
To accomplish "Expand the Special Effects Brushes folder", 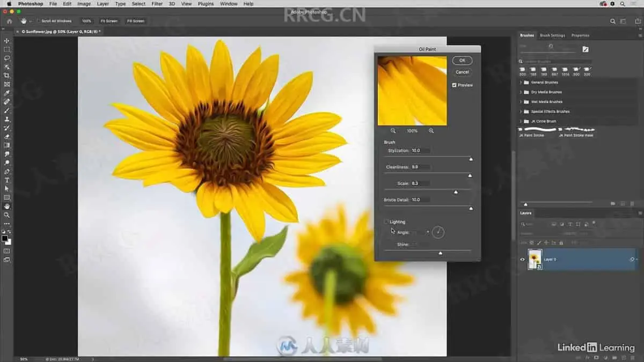I will [x=521, y=112].
